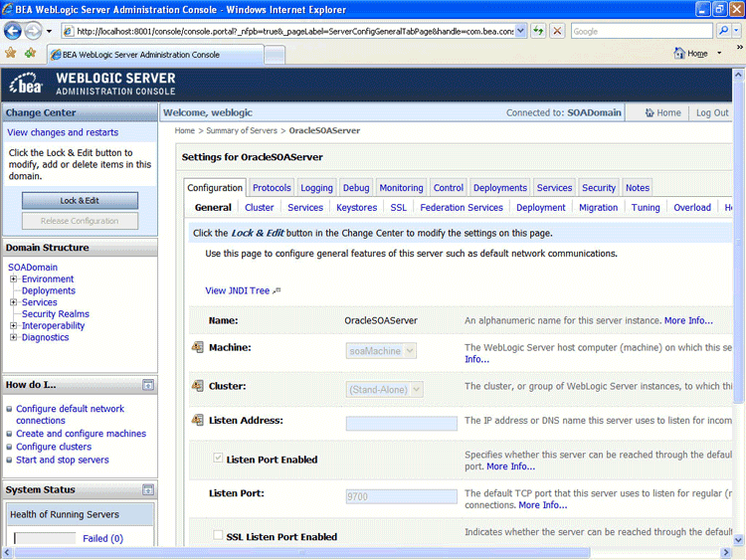Click the Failed servers health bar
746x560 pixels.
[45, 538]
